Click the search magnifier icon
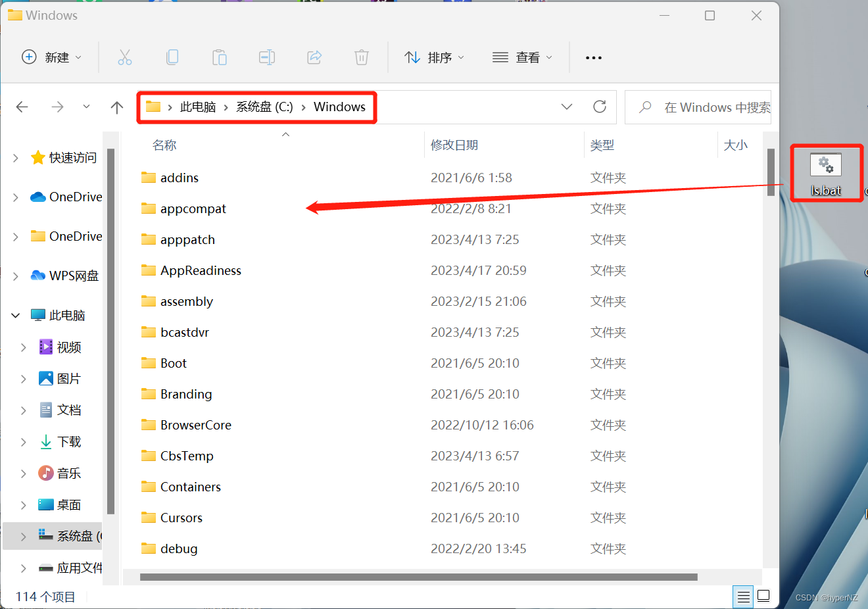 646,107
